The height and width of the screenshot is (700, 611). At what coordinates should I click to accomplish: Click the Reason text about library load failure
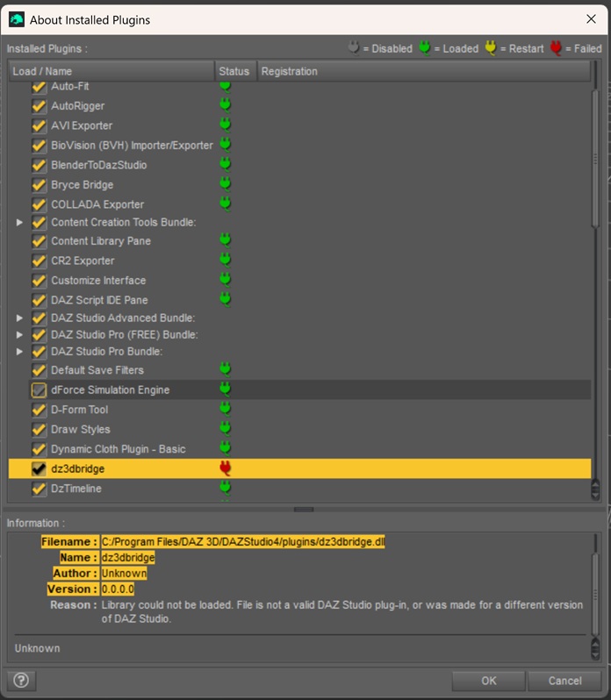(341, 611)
